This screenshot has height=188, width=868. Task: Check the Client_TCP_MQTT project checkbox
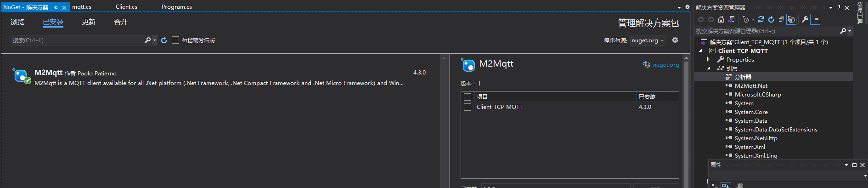468,107
